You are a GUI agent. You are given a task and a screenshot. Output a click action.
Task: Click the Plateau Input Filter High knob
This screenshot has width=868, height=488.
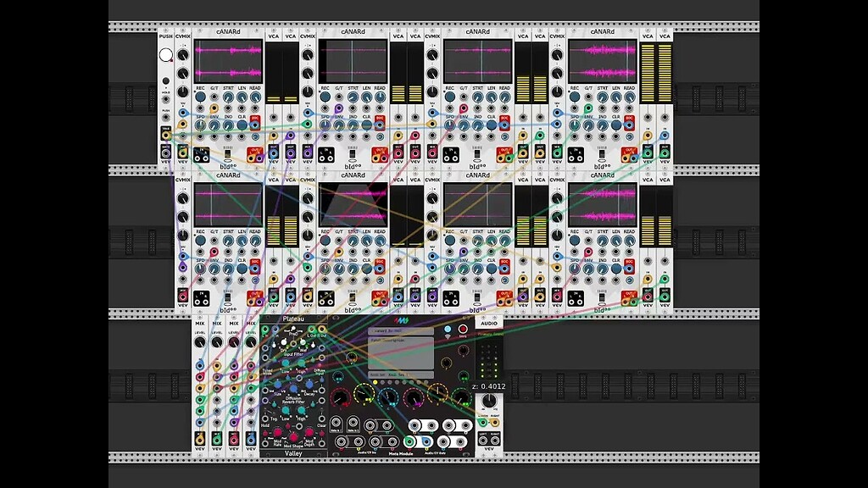301,363
